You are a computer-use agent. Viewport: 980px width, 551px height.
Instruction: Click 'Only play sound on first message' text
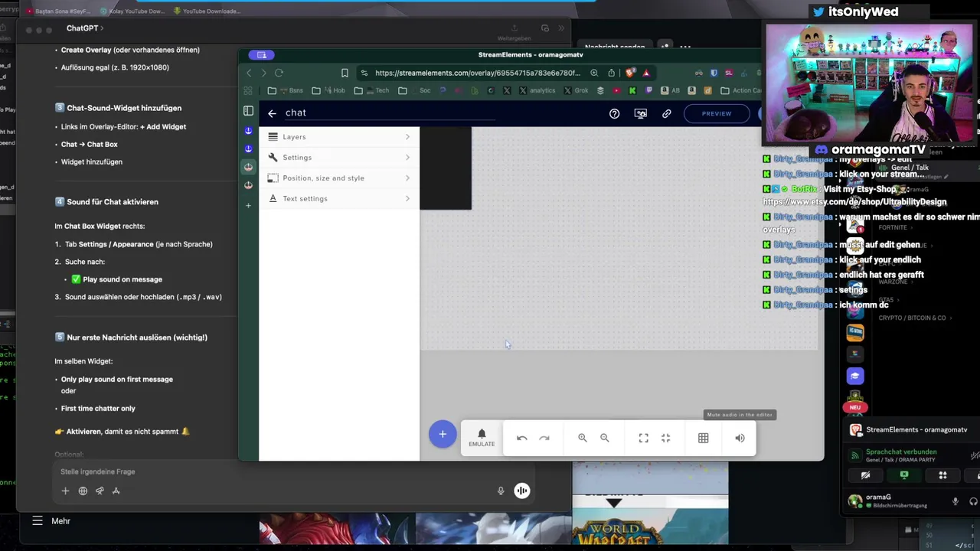click(x=117, y=380)
